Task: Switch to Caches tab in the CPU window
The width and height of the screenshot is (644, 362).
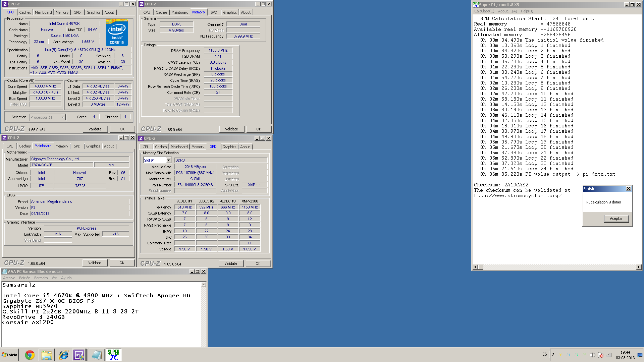Action: pyautogui.click(x=25, y=12)
